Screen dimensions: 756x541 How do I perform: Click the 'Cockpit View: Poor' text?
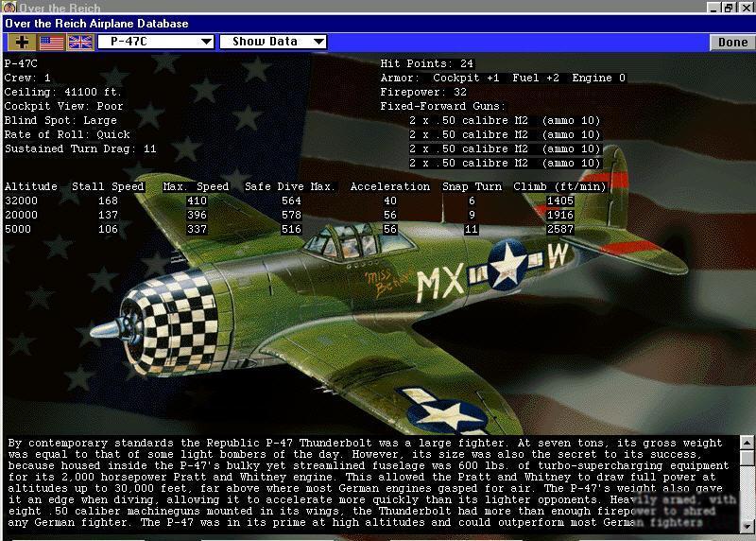click(63, 106)
